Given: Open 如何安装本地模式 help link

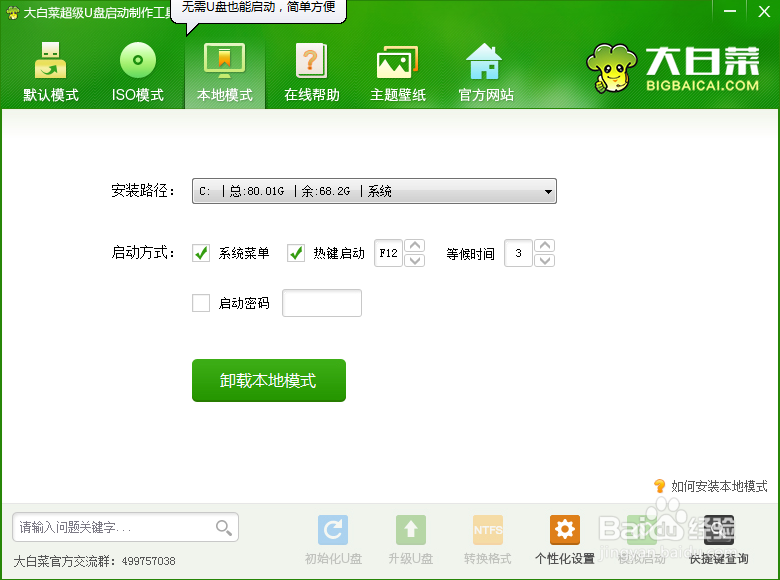Looking at the screenshot, I should tap(711, 486).
